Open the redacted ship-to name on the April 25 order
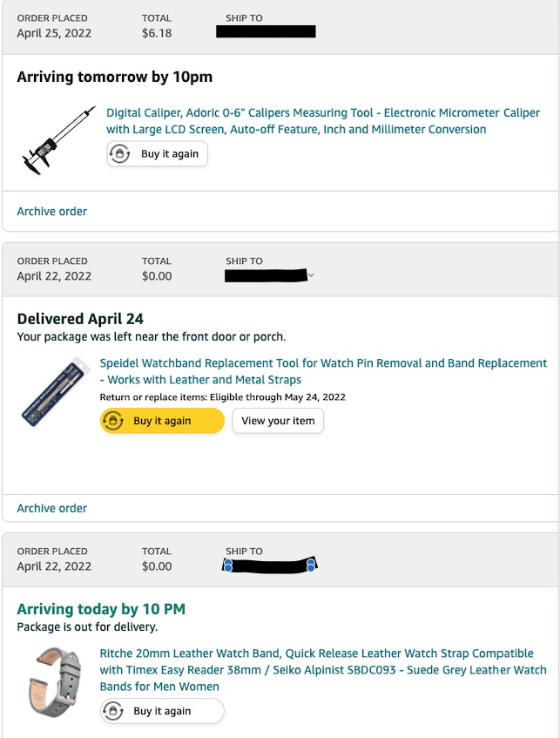This screenshot has height=738, width=560. tap(266, 32)
